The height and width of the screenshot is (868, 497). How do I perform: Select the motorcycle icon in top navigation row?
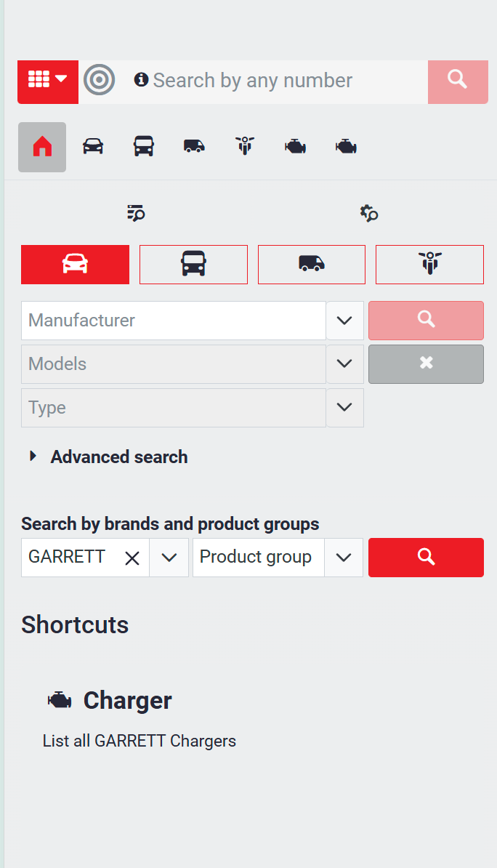245,147
